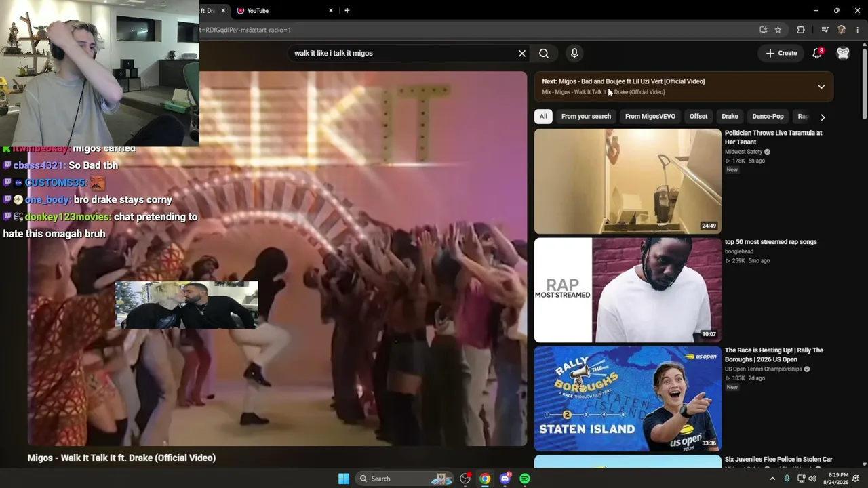Click chat username one_body
This screenshot has height=488, width=868.
47,200
